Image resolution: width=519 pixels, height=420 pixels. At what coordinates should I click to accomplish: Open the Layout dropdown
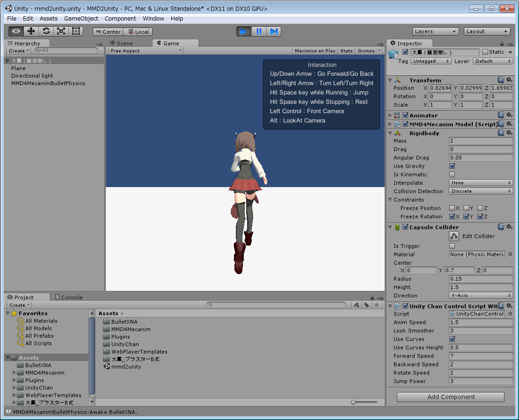(487, 31)
